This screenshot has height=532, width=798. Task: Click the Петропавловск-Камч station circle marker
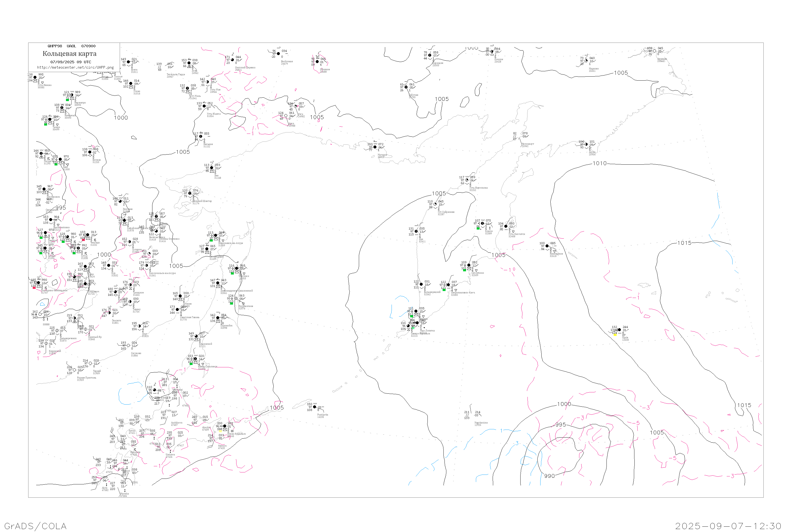(x=448, y=285)
